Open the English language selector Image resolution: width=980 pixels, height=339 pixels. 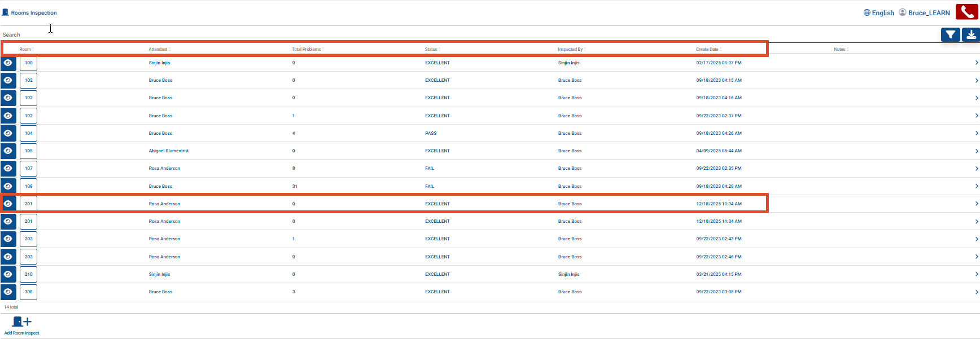878,12
